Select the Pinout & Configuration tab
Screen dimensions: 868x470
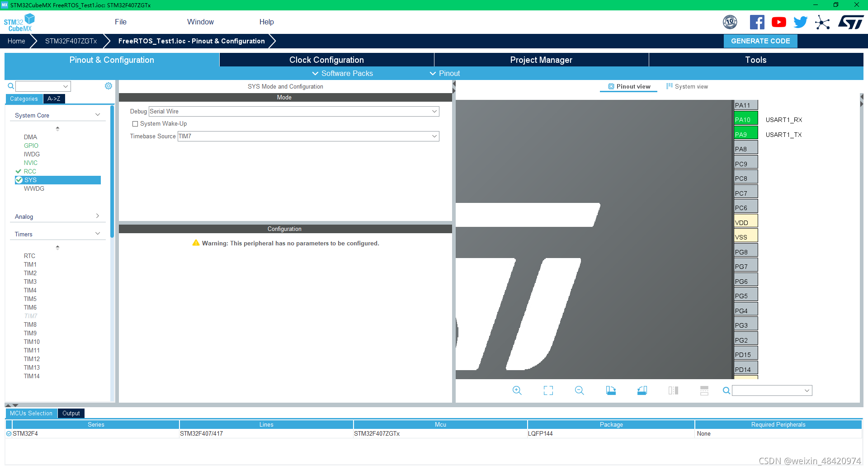pos(112,60)
